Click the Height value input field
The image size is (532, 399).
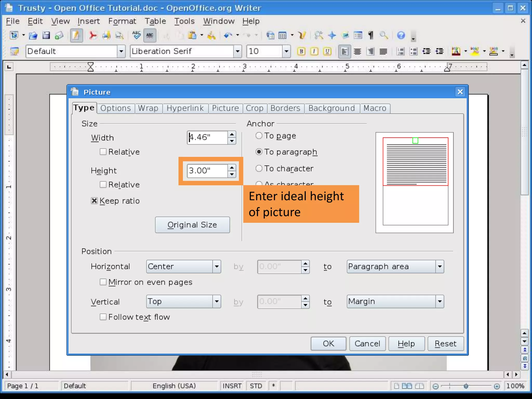coord(207,171)
